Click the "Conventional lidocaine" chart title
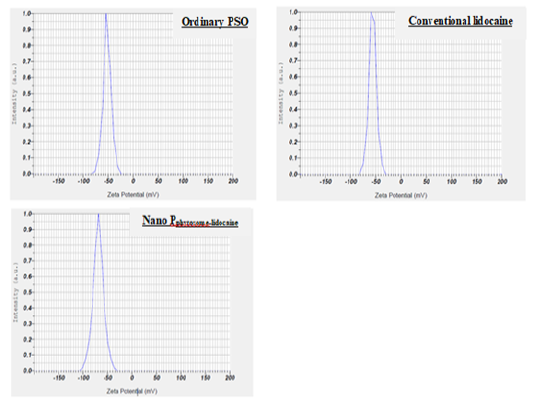533x410 pixels. [460, 21]
